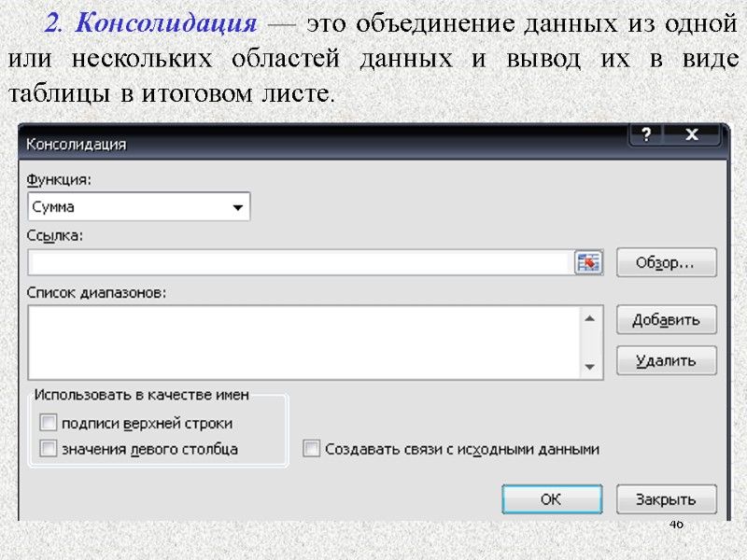This screenshot has width=747, height=560.
Task: Click inside the Список диапазонов list box
Action: [304, 343]
